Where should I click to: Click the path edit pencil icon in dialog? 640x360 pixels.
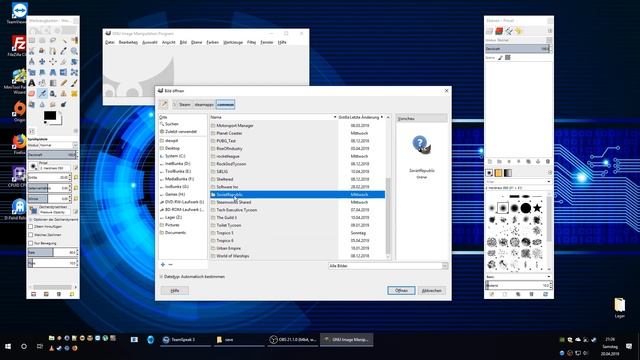[164, 104]
